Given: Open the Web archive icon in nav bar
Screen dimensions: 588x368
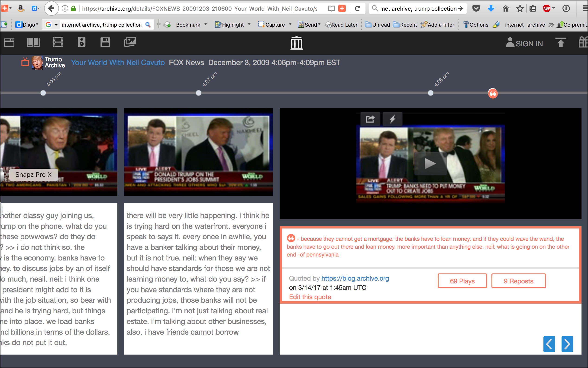Looking at the screenshot, I should pyautogui.click(x=9, y=43).
